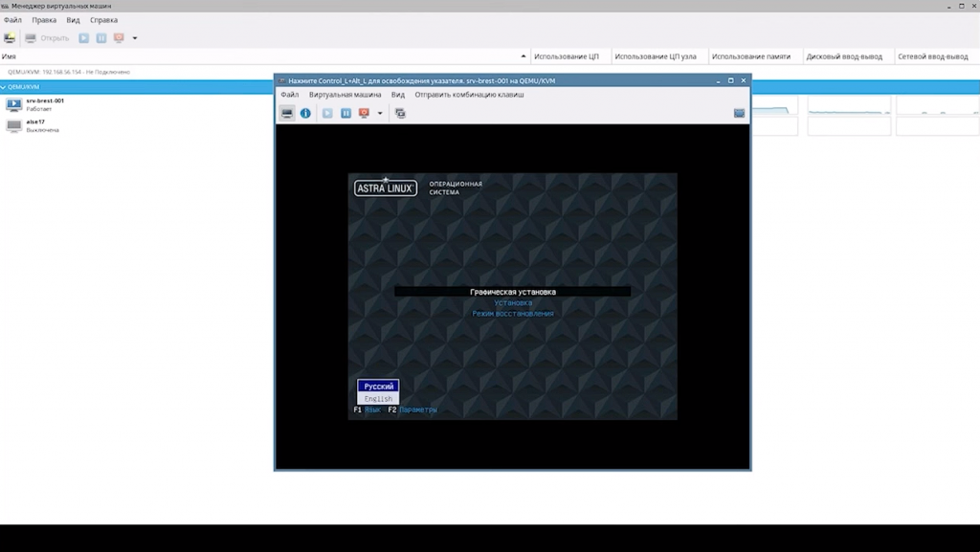Click the shutdown VM icon in manager toolbar
The width and height of the screenshot is (980, 552).
pyautogui.click(x=119, y=38)
